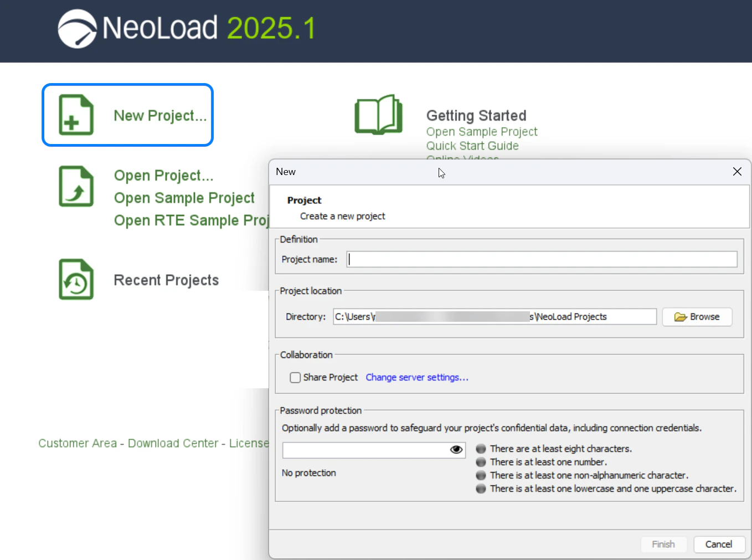Screen dimensions: 752x560
Task: Enable the Share Project checkbox
Action: point(295,377)
